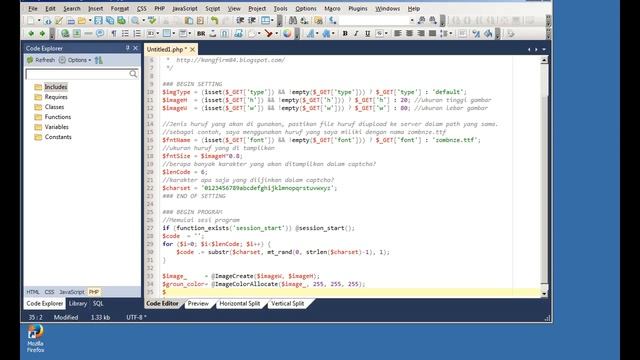Click the Open file folder icon
640x360 pixels.
(x=82, y=20)
